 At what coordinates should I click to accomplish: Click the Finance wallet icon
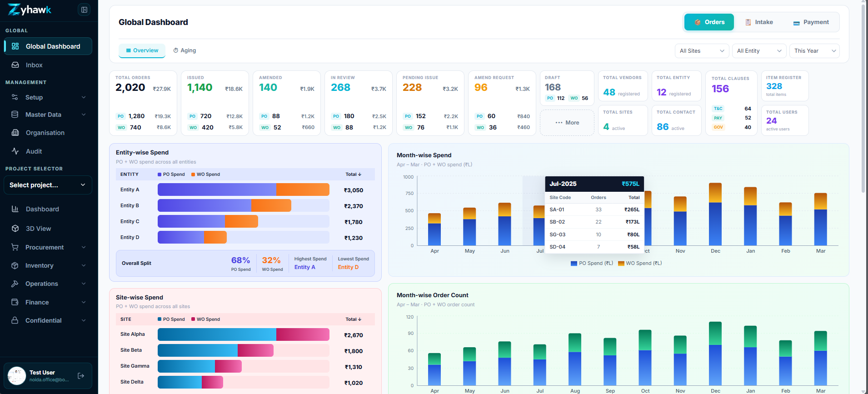15,302
